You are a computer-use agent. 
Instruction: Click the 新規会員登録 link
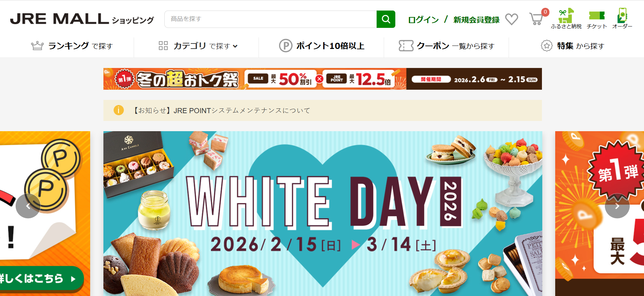pos(476,20)
